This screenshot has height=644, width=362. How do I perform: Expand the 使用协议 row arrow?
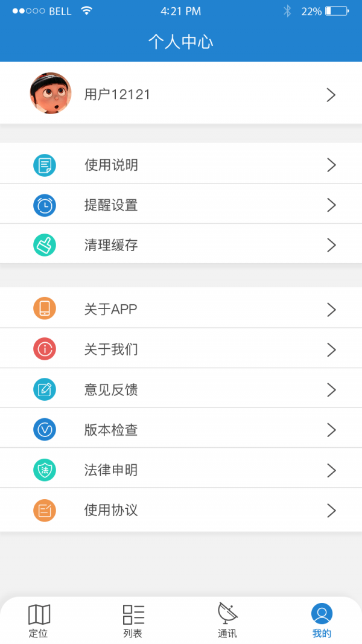[331, 510]
